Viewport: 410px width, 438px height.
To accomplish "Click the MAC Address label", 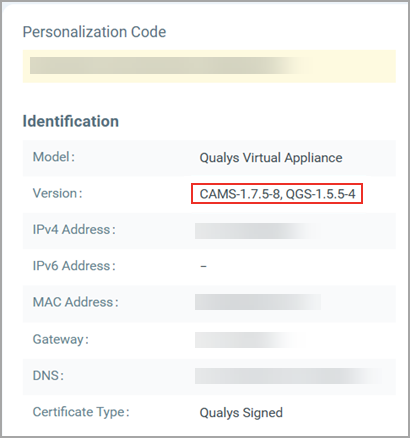I will [x=75, y=302].
